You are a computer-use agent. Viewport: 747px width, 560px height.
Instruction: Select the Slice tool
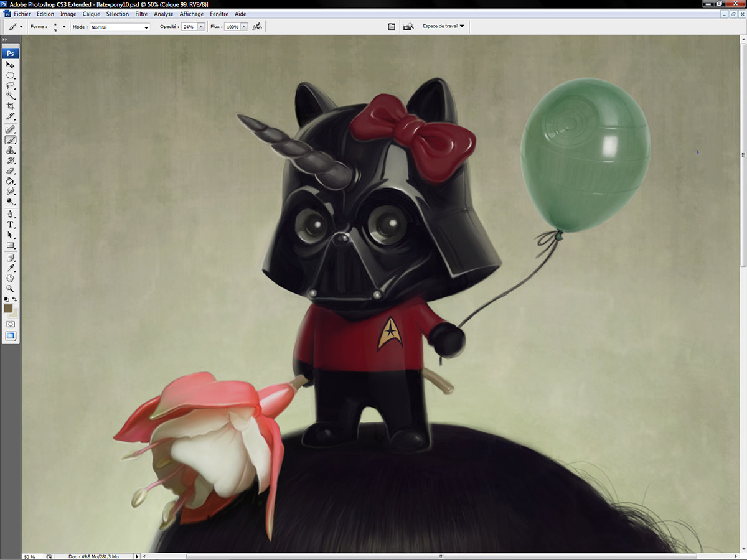[x=11, y=116]
